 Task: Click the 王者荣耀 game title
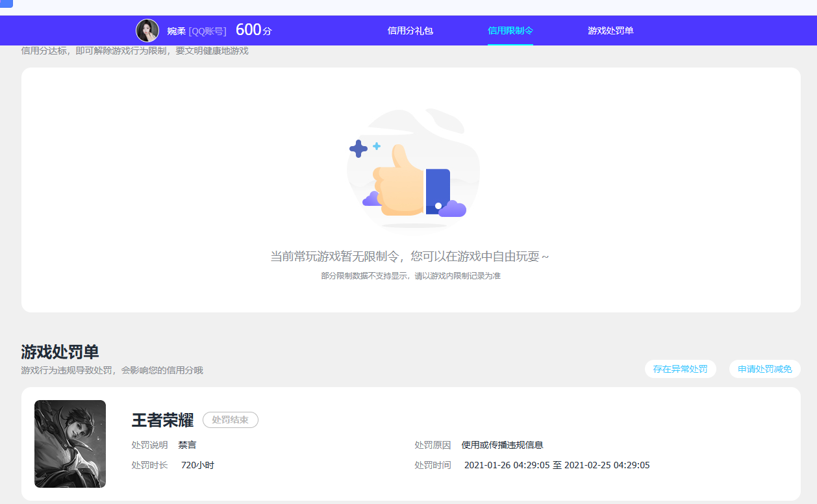click(x=162, y=420)
